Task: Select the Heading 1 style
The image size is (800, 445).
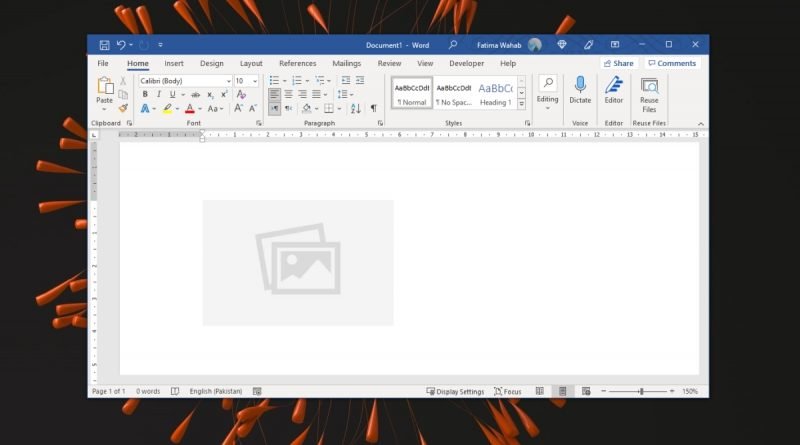Action: pos(495,93)
